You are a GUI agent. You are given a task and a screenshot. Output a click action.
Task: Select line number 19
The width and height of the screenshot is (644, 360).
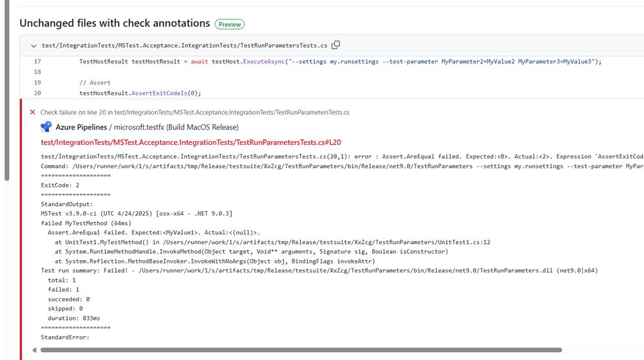[x=37, y=82]
